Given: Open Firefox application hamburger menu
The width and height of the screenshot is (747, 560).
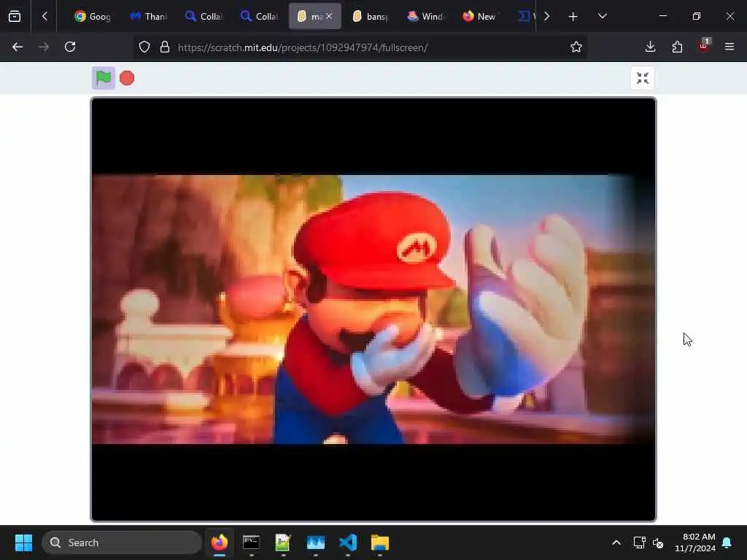Looking at the screenshot, I should (x=729, y=47).
